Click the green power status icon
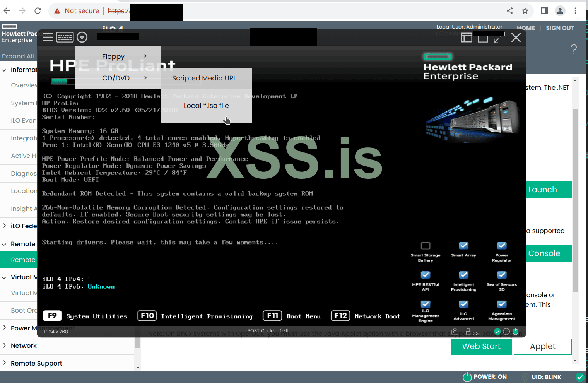The image size is (588, 383). [x=515, y=332]
